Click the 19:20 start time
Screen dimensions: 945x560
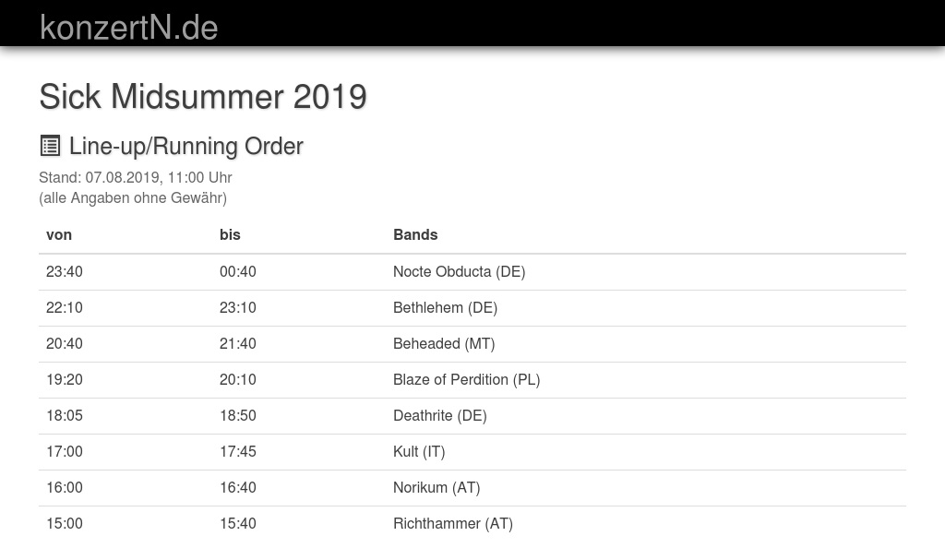(x=65, y=380)
